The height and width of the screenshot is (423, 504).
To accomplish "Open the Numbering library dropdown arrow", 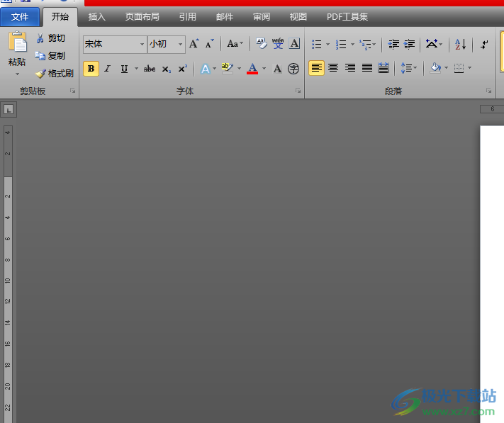I will click(x=352, y=45).
